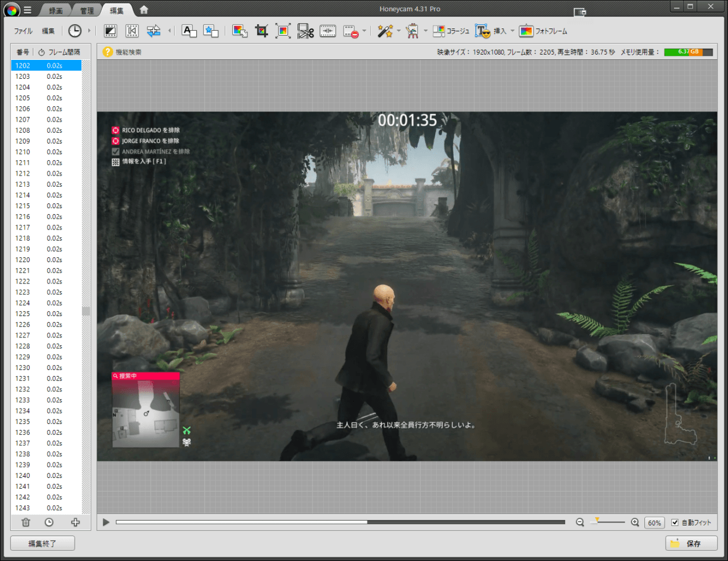Open the ファイル menu
This screenshot has width=728, height=561.
point(23,31)
